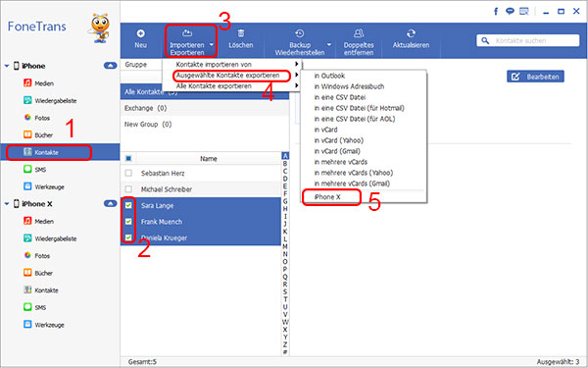Click the Backup Wiederherstellen toolbar button
Image resolution: width=588 pixels, height=368 pixels.
pyautogui.click(x=299, y=42)
